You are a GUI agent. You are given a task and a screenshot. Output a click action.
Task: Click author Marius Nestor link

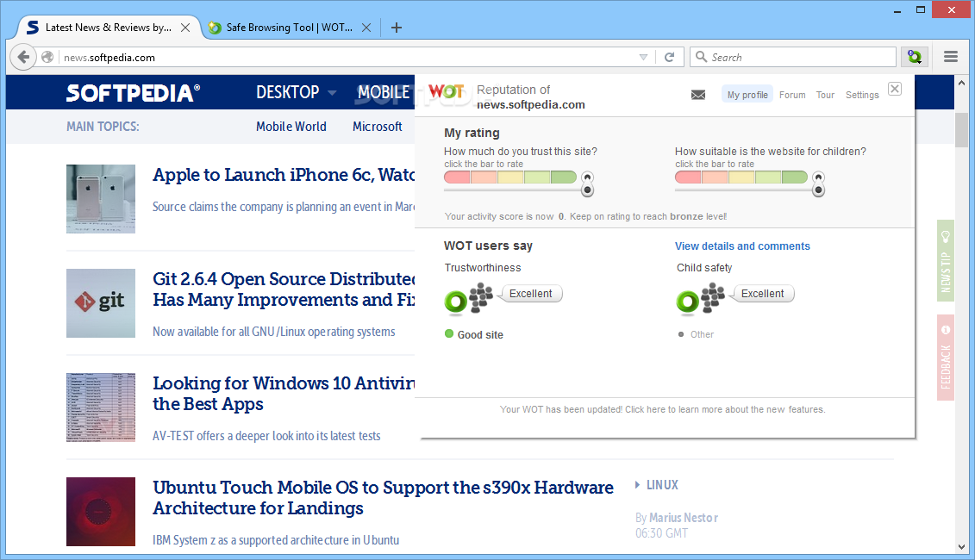684,518
